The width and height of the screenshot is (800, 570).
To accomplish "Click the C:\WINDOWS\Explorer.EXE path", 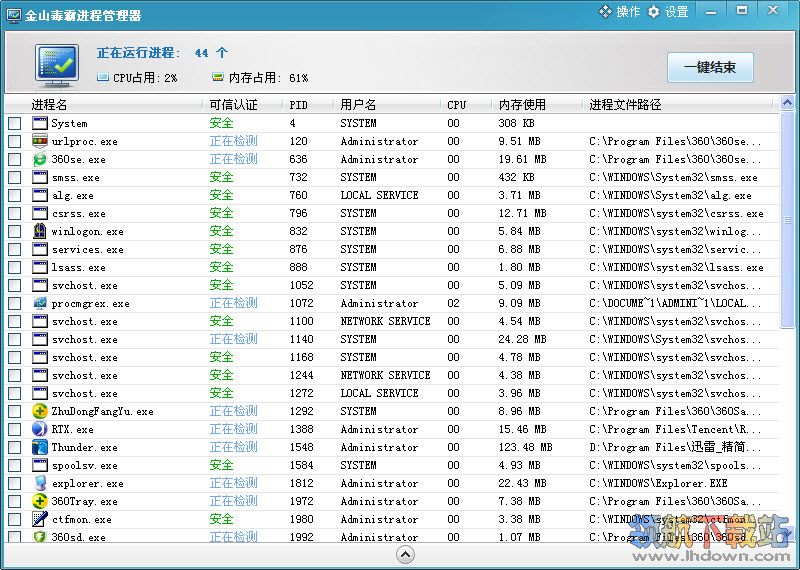I will click(x=658, y=483).
